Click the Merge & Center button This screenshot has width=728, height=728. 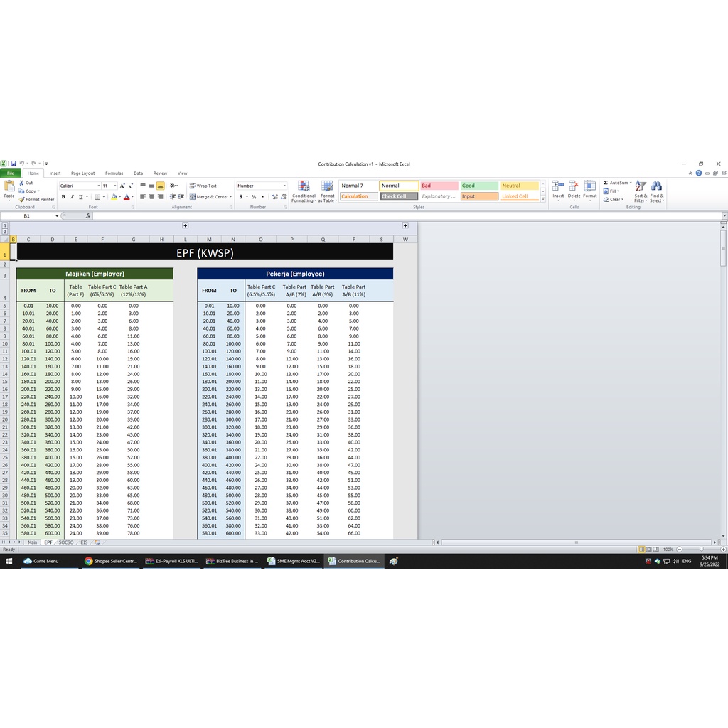(x=210, y=197)
